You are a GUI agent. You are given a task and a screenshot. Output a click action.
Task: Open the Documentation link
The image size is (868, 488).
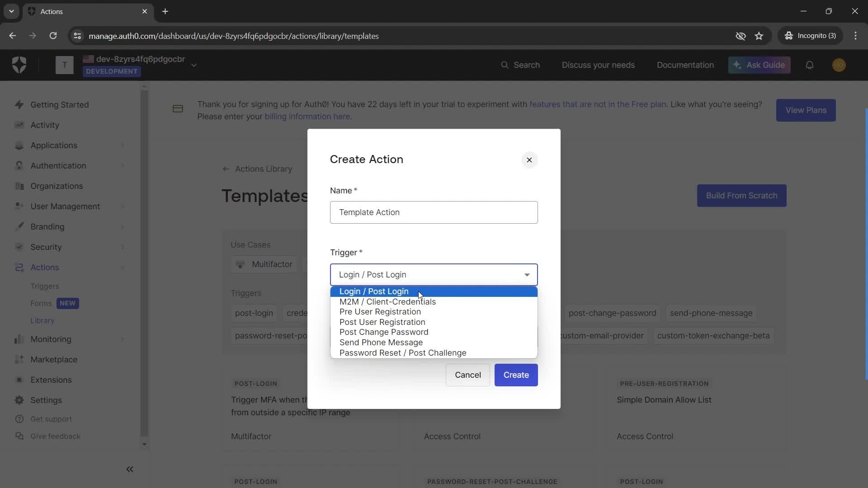point(685,65)
